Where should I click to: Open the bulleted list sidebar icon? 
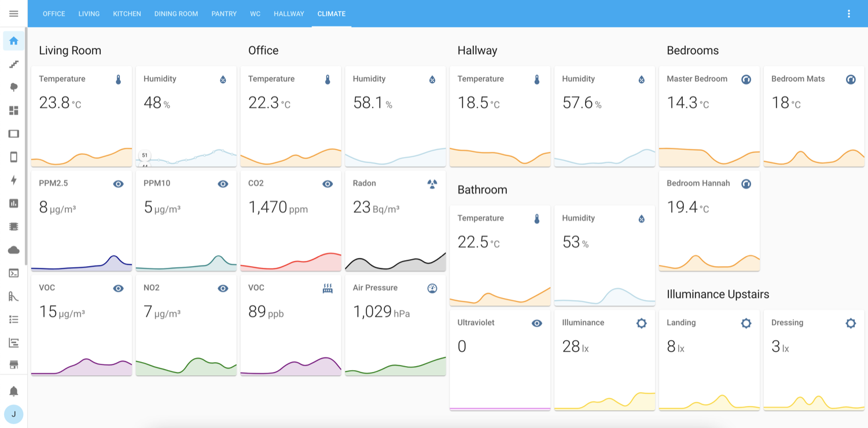[14, 319]
